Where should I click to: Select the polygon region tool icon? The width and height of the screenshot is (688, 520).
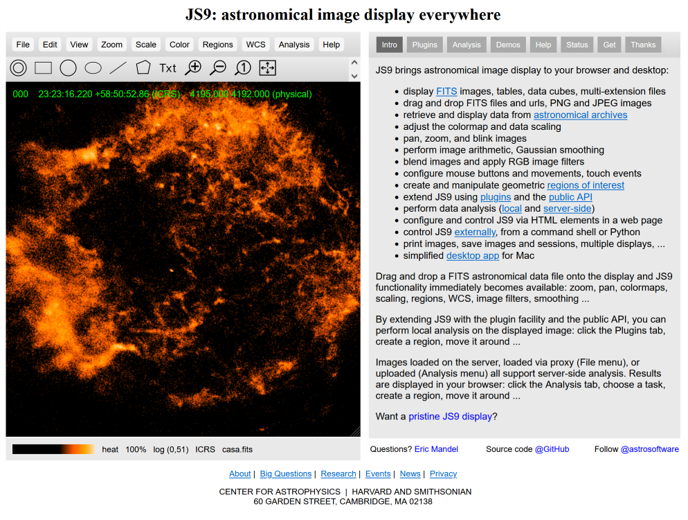click(x=143, y=68)
